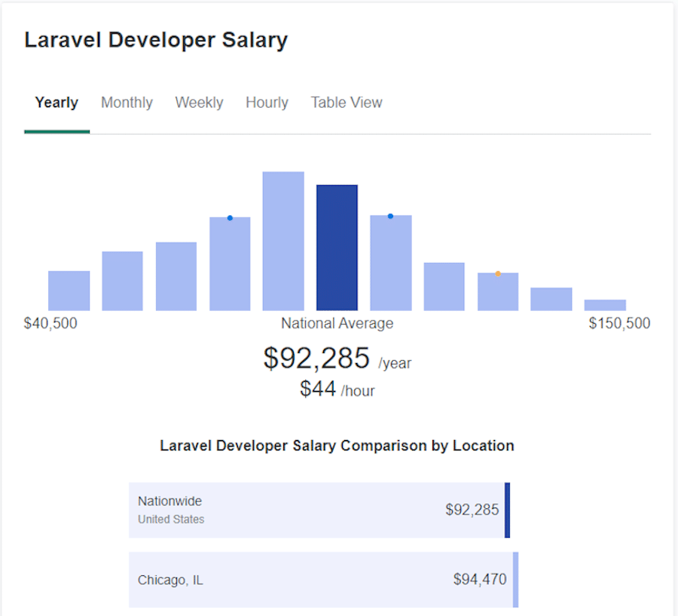The width and height of the screenshot is (678, 616).
Task: Switch to Table View
Action: (x=347, y=102)
